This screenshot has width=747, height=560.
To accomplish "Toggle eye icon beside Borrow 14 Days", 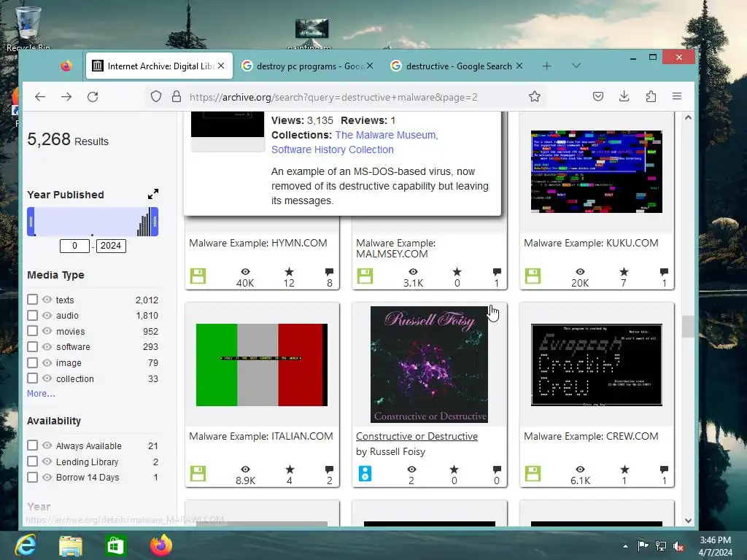I will 47,477.
